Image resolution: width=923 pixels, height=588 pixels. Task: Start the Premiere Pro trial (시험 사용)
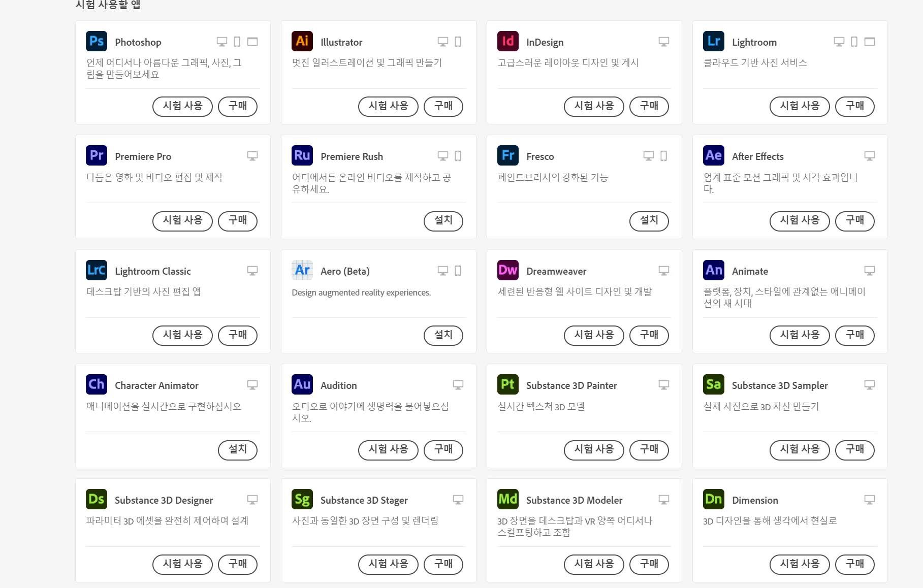point(182,221)
